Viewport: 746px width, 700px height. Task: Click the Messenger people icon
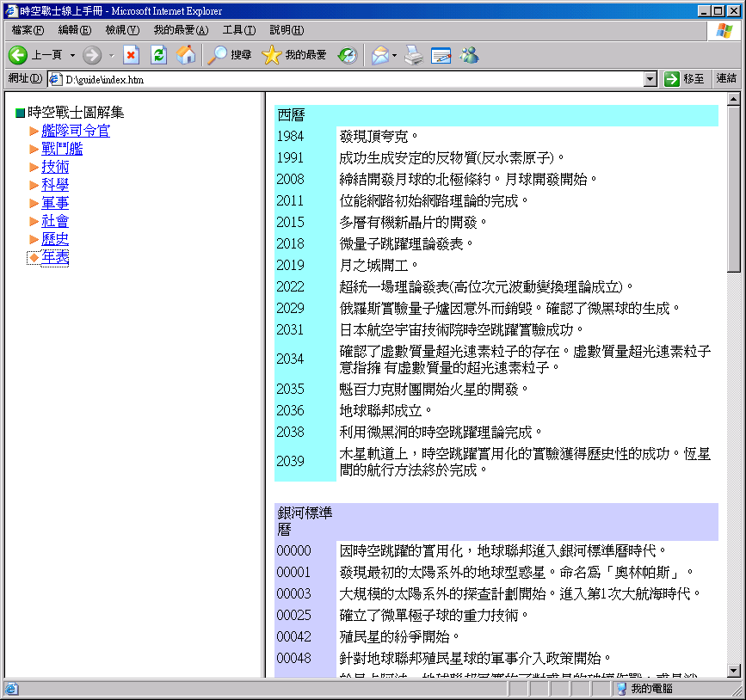coord(469,55)
